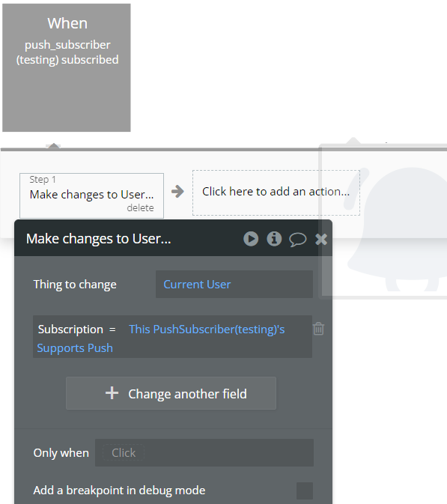Click the Only when condition field
447x504 pixels.
pos(204,452)
